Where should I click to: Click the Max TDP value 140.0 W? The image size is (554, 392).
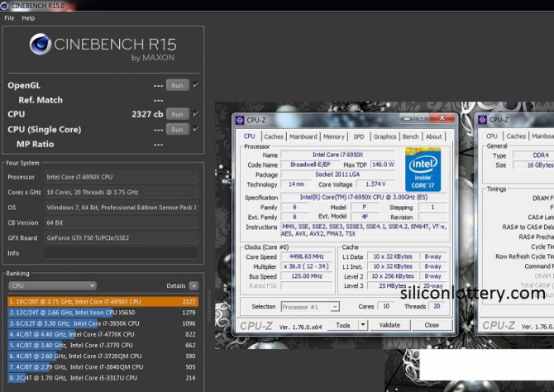tap(383, 165)
